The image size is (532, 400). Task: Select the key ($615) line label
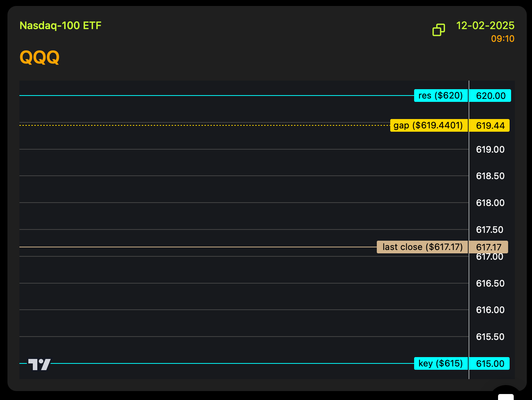point(441,363)
